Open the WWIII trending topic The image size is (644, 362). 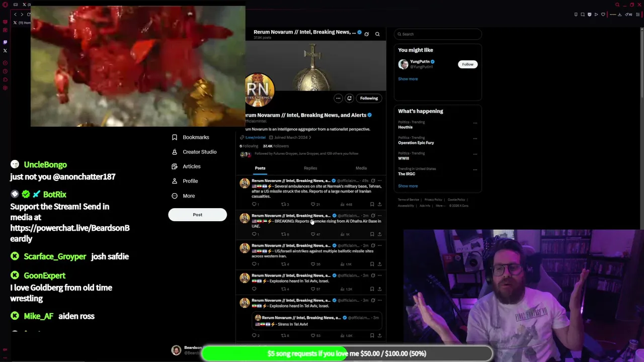point(404,158)
